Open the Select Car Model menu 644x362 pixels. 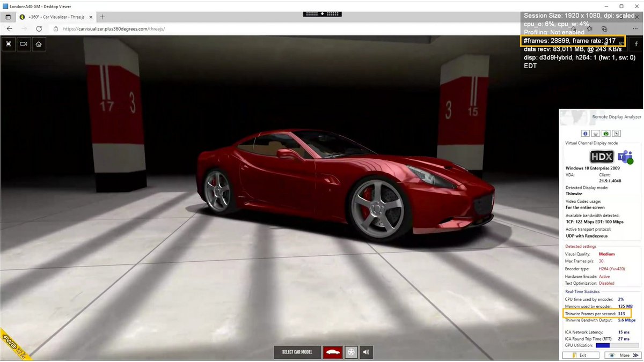pyautogui.click(x=297, y=352)
